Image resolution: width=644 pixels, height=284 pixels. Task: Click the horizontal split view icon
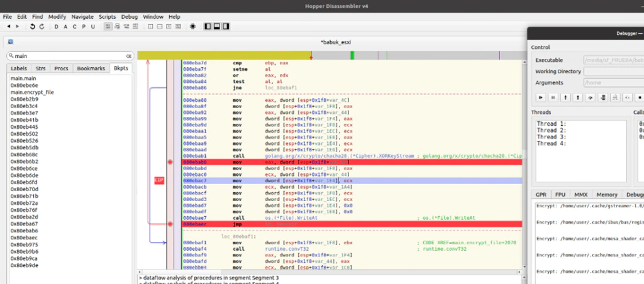tap(159, 26)
